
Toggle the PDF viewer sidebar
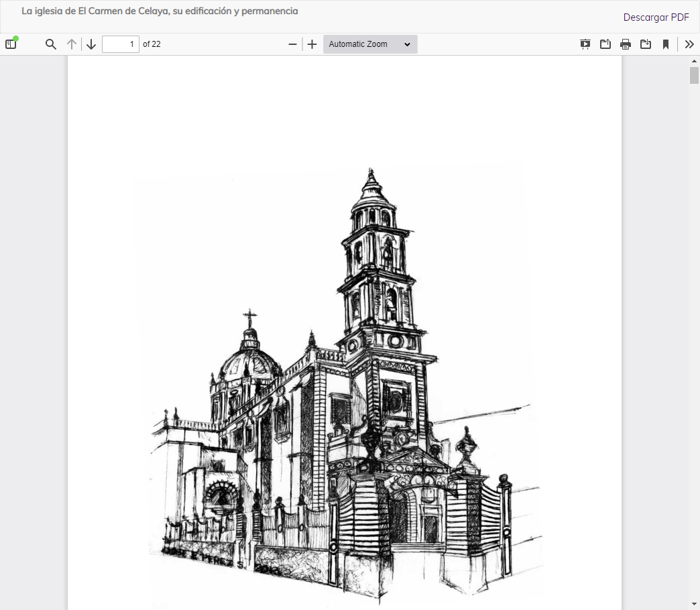point(11,44)
